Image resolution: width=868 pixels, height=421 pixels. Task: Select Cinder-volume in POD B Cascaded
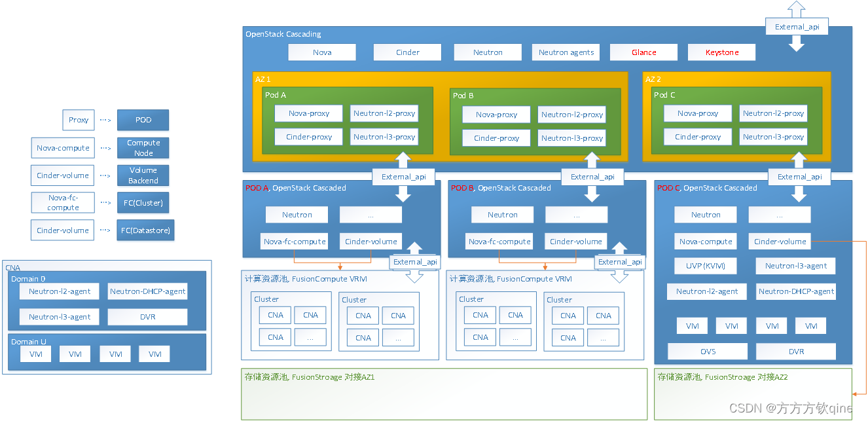point(576,242)
